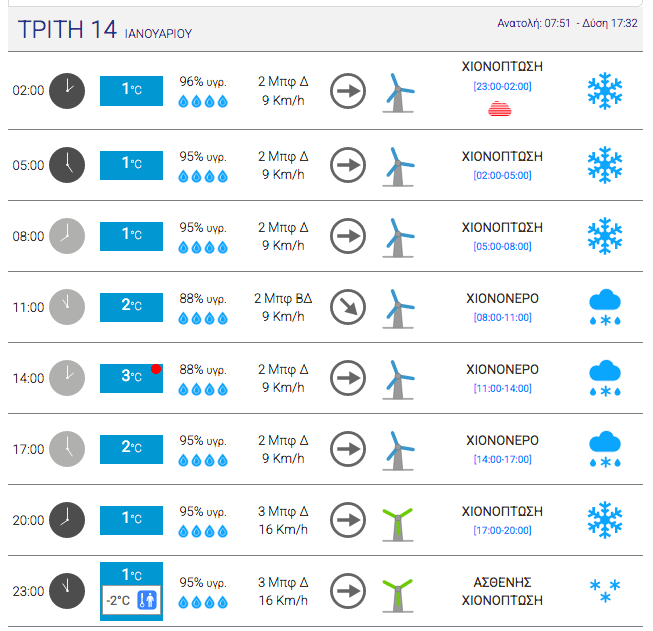Click the northwest wind arrow at 11:00

pos(348,306)
